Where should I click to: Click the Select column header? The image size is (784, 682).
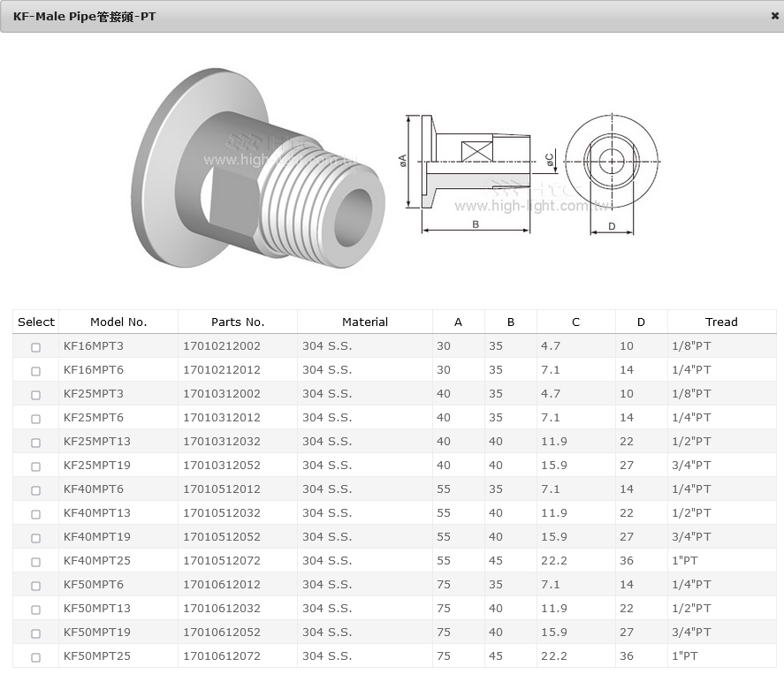tap(36, 322)
